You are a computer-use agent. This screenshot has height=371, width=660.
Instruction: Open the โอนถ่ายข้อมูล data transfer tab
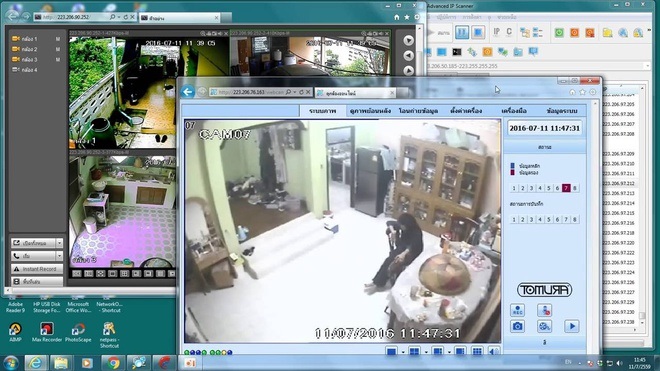[x=418, y=111]
